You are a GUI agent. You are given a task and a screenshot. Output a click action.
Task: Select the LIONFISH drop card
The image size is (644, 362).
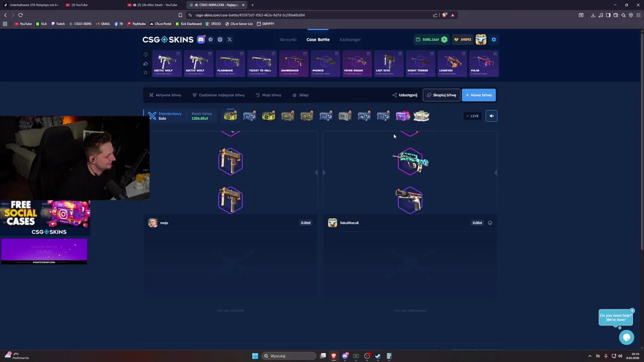[452, 63]
